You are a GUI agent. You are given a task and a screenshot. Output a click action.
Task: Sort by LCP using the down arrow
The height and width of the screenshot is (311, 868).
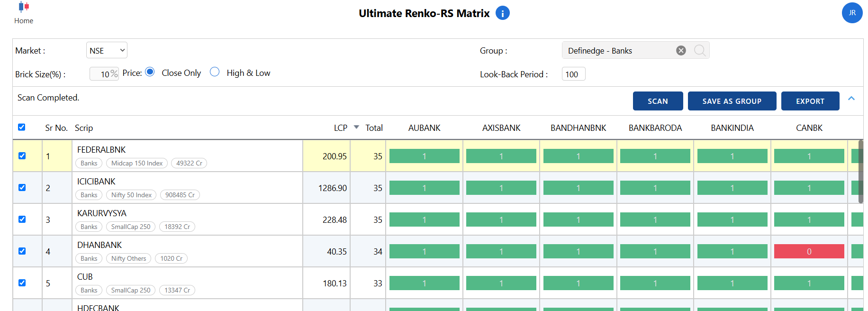pos(356,128)
